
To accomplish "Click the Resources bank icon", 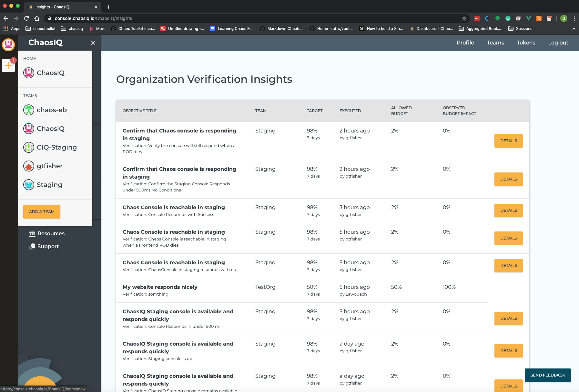I will pyautogui.click(x=32, y=234).
